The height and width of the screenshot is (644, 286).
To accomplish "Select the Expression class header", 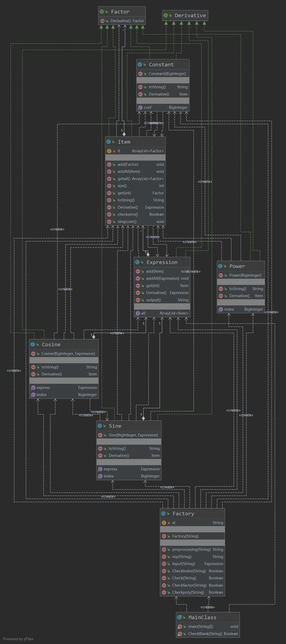I will [x=162, y=262].
